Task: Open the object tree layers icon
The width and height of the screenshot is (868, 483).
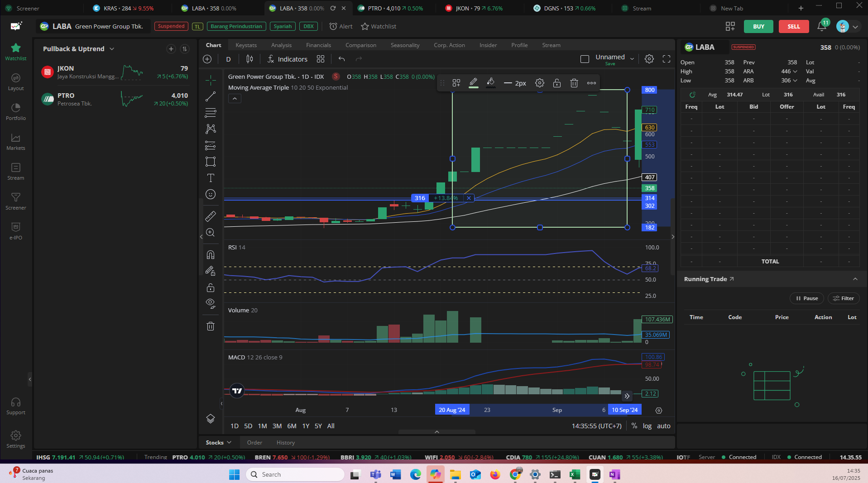Action: click(x=211, y=419)
